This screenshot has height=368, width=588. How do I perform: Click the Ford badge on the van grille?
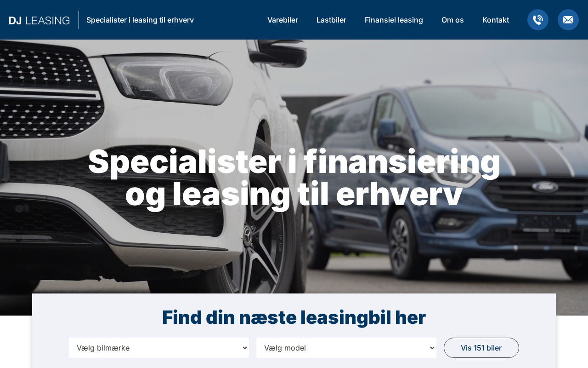(x=545, y=187)
